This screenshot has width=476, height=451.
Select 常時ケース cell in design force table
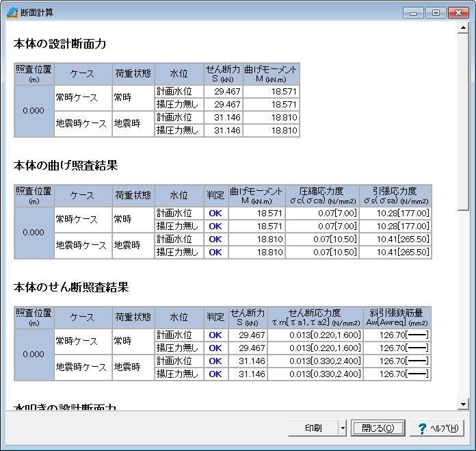pos(83,98)
